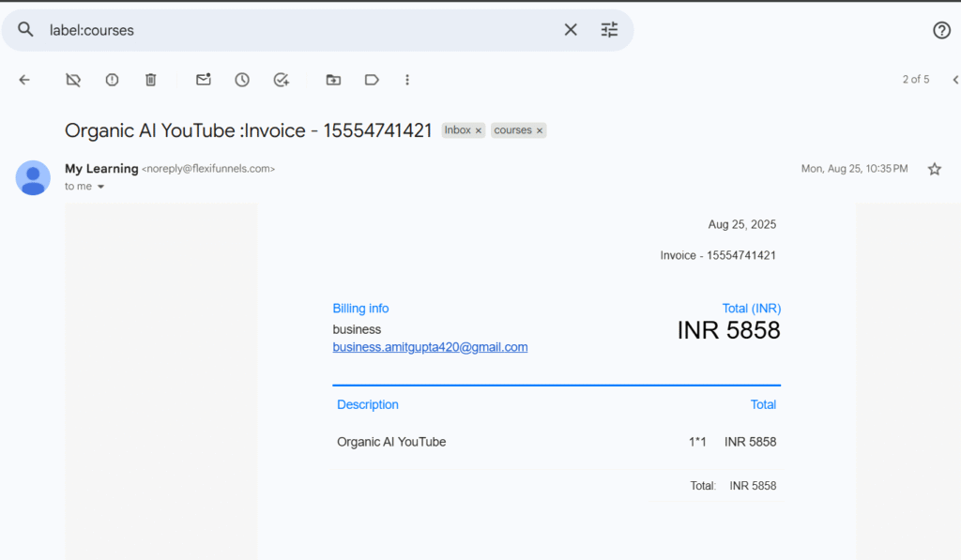This screenshot has width=961, height=560.
Task: Remove the courses label chip
Action: [540, 131]
